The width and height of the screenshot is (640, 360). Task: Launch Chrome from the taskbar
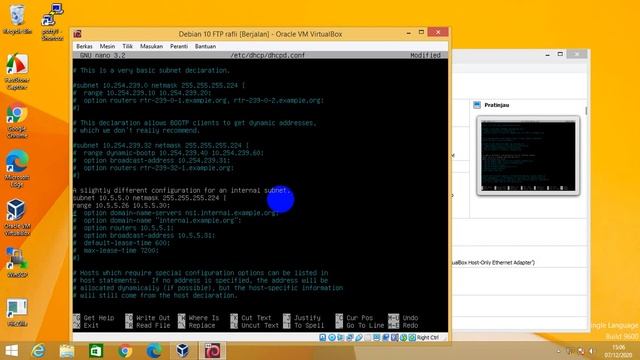125,351
